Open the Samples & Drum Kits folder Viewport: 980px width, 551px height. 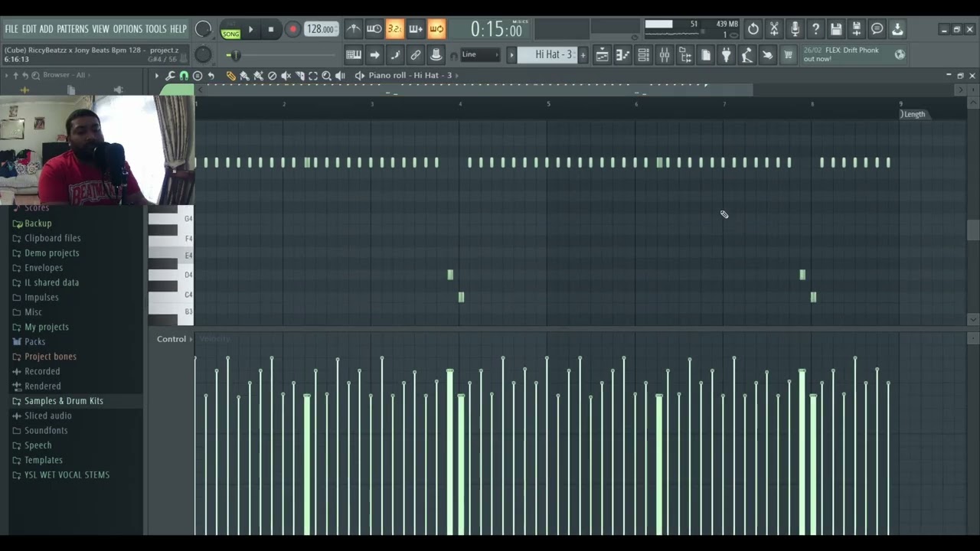click(x=64, y=401)
